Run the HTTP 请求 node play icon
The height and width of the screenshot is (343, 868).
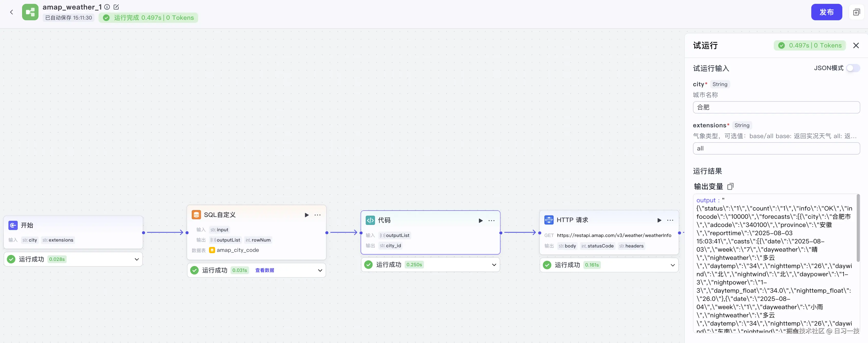coord(659,220)
